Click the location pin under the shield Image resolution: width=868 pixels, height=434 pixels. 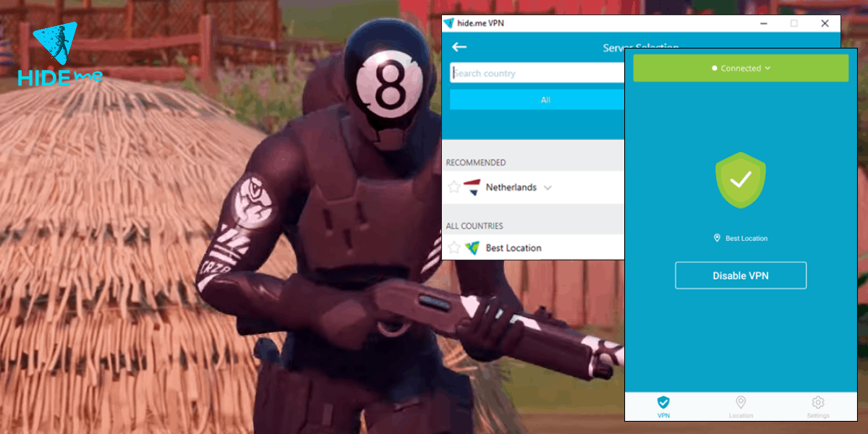click(x=718, y=238)
